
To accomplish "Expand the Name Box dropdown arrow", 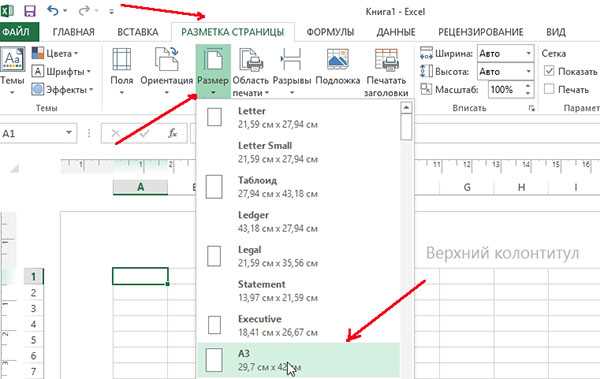I will click(x=69, y=133).
